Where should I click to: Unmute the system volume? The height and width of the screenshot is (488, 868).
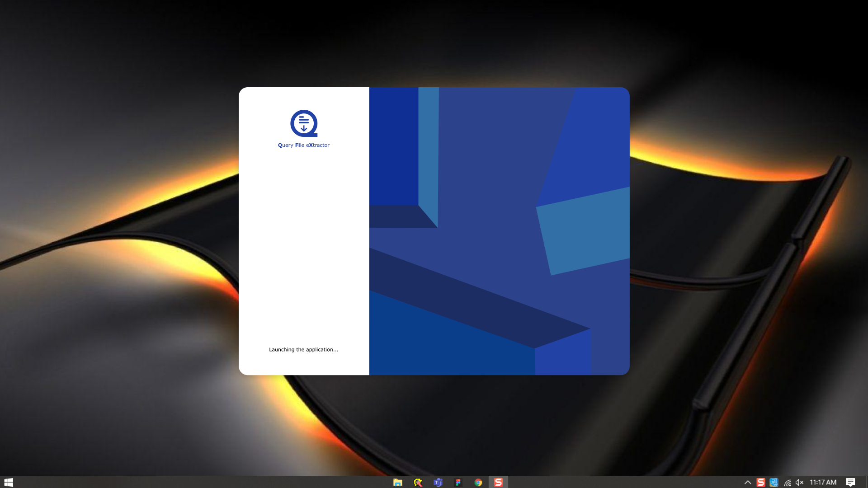800,483
